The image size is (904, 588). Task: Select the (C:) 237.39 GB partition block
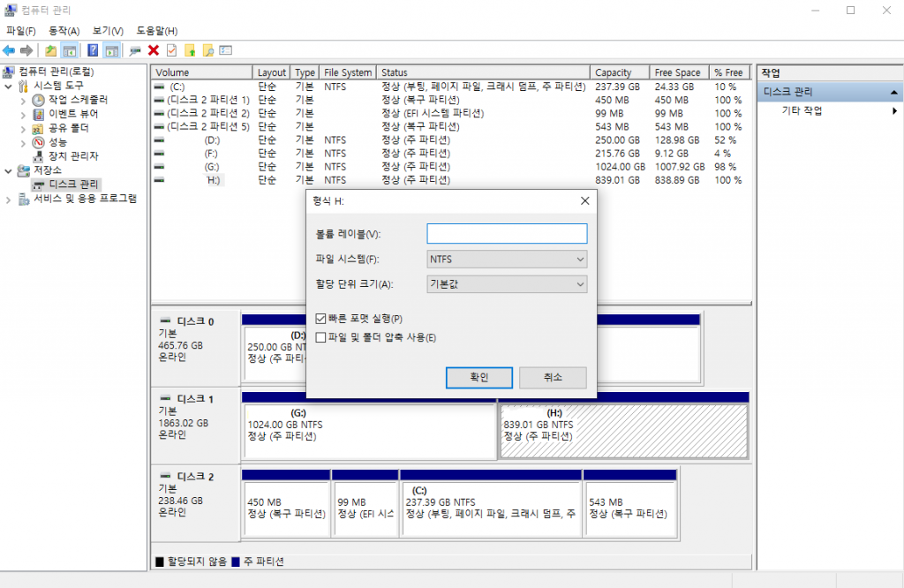[x=491, y=509]
